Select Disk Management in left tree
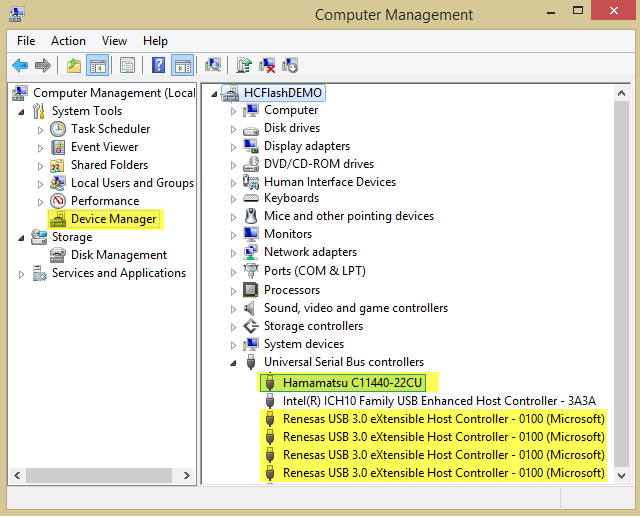The width and height of the screenshot is (640, 517). click(118, 255)
